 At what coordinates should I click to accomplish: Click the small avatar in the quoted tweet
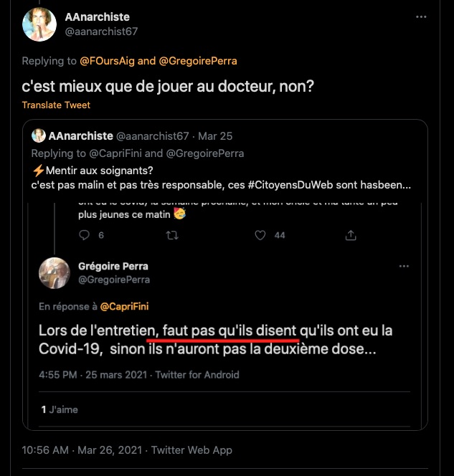click(38, 136)
